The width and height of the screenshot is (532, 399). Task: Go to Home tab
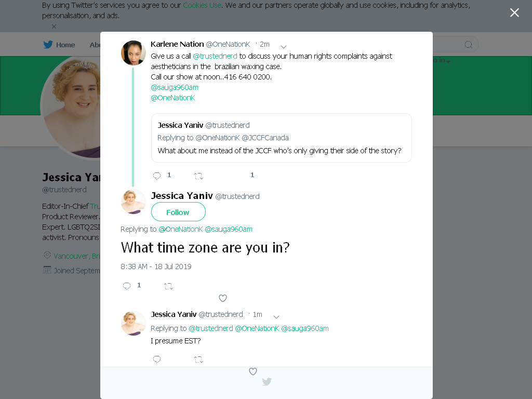click(x=59, y=45)
